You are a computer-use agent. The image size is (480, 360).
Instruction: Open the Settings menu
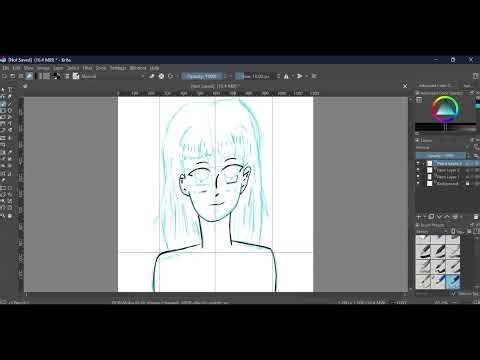118,68
